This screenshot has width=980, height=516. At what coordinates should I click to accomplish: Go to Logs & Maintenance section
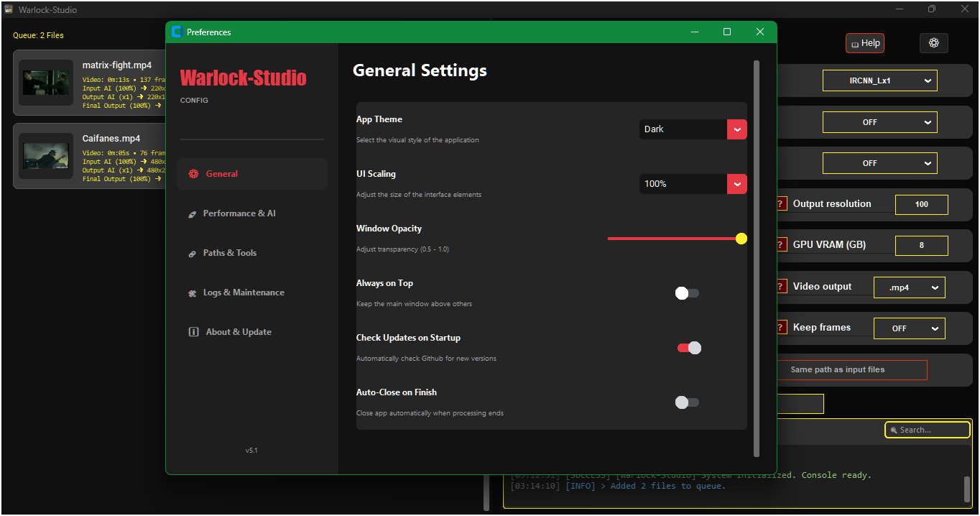tap(252, 292)
